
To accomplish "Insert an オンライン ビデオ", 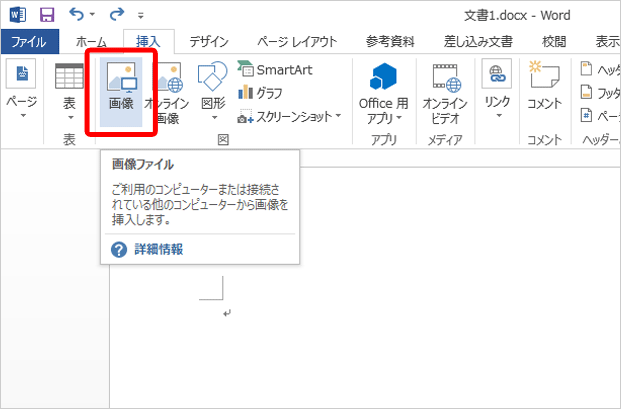I will (445, 93).
